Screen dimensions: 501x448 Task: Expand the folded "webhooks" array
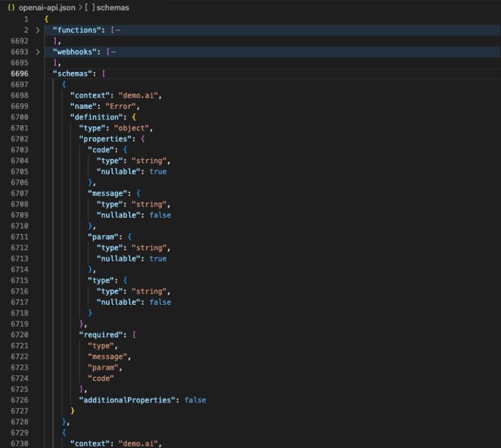point(38,52)
